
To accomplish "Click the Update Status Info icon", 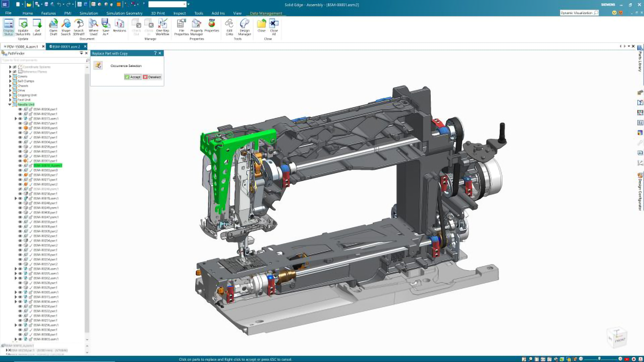I will [23, 27].
